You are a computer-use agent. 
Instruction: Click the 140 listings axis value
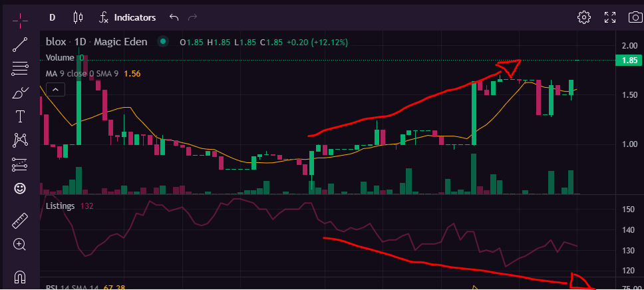(629, 230)
